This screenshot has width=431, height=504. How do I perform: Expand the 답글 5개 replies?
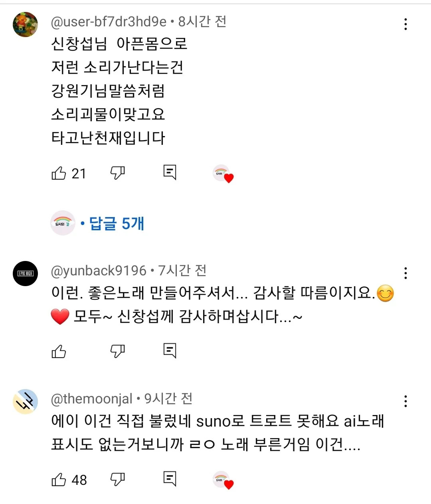[x=116, y=223]
